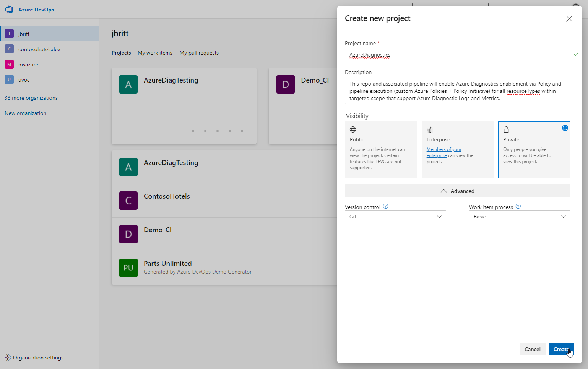The height and width of the screenshot is (369, 588).
Task: Open the Demo_CI list row avatar icon
Action: pyautogui.click(x=128, y=234)
